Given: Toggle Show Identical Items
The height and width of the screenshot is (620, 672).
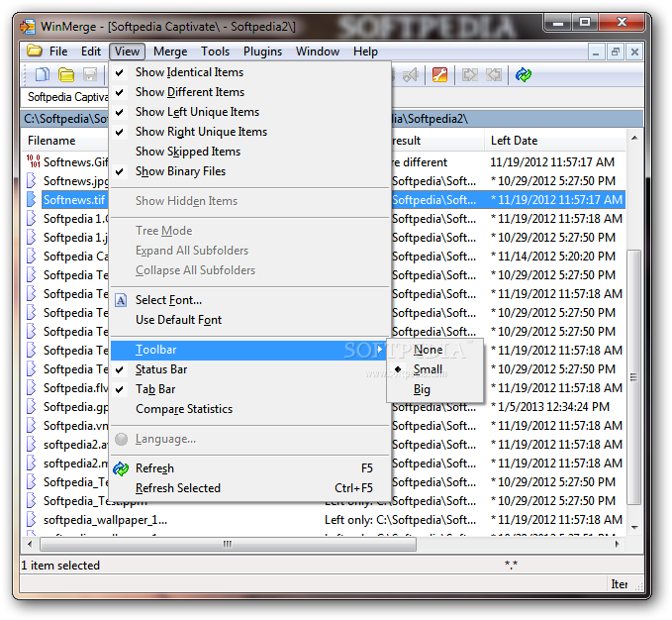Looking at the screenshot, I should coord(250,72).
